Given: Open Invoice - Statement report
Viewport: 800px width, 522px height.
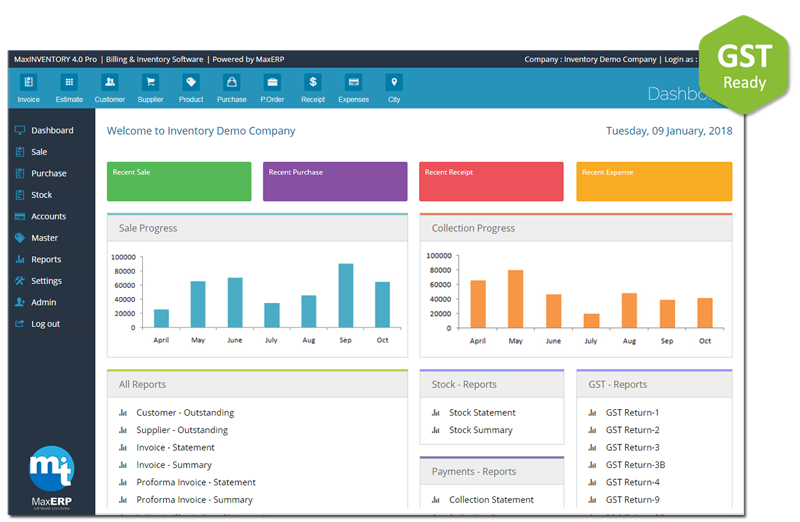Looking at the screenshot, I should (x=176, y=447).
